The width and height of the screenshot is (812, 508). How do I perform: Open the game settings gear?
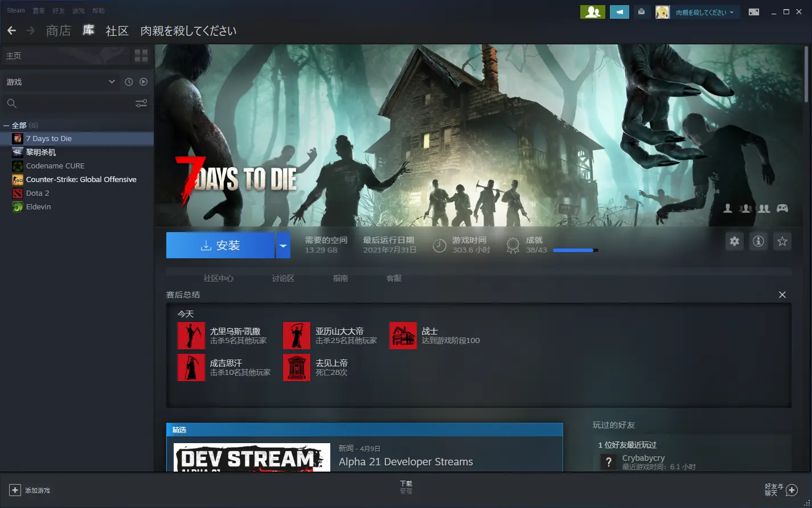[x=735, y=241]
